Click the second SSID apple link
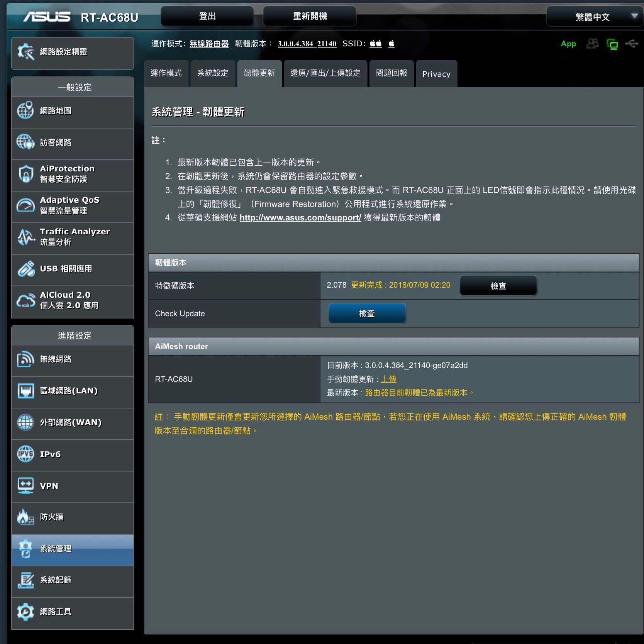The image size is (644, 644). click(391, 44)
